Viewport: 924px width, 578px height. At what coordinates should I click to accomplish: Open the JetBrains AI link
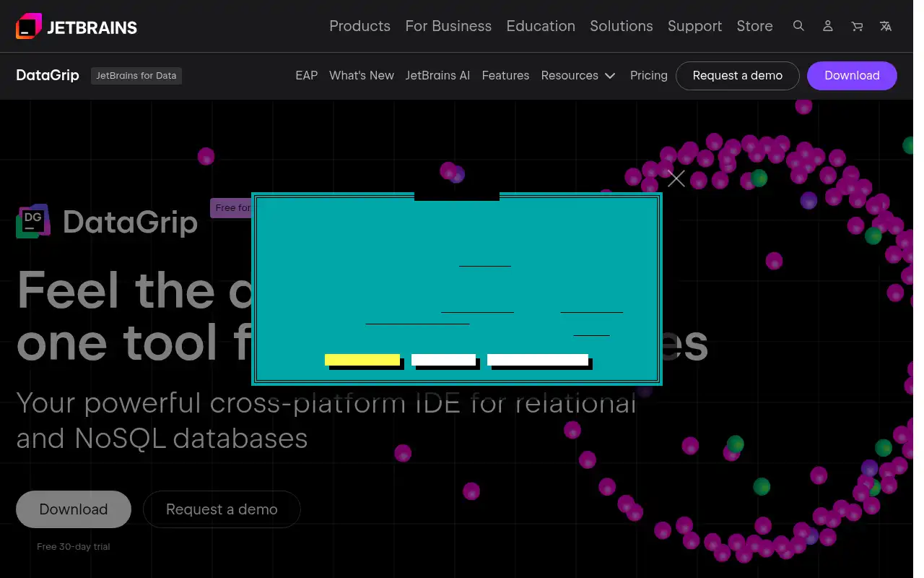click(437, 75)
